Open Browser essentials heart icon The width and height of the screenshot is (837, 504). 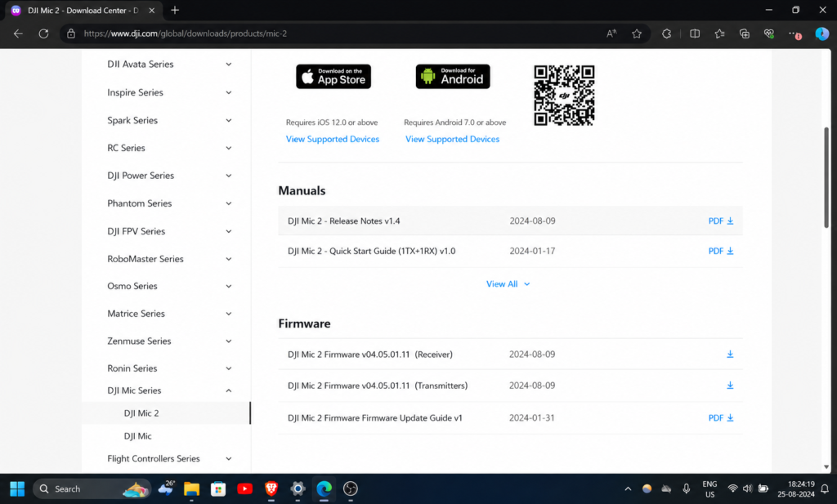(x=769, y=33)
